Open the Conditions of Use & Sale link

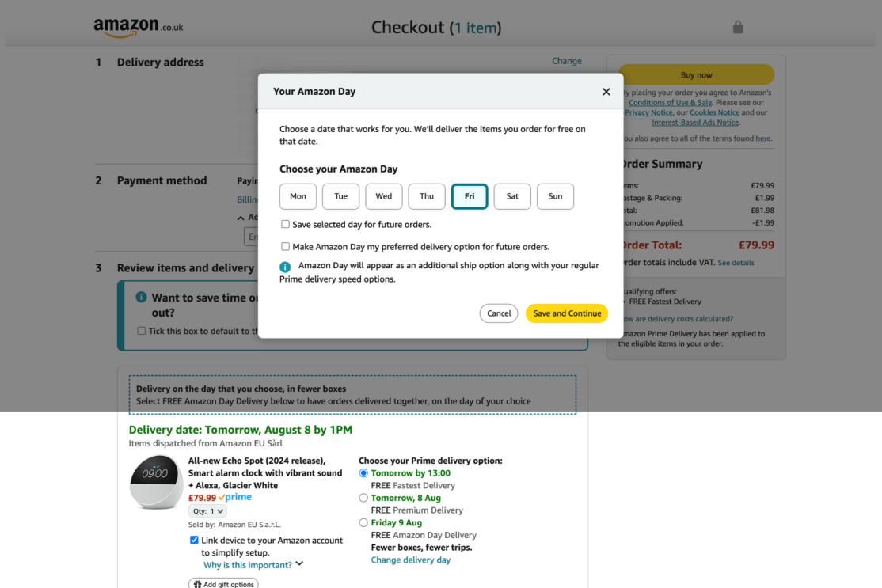(x=670, y=102)
